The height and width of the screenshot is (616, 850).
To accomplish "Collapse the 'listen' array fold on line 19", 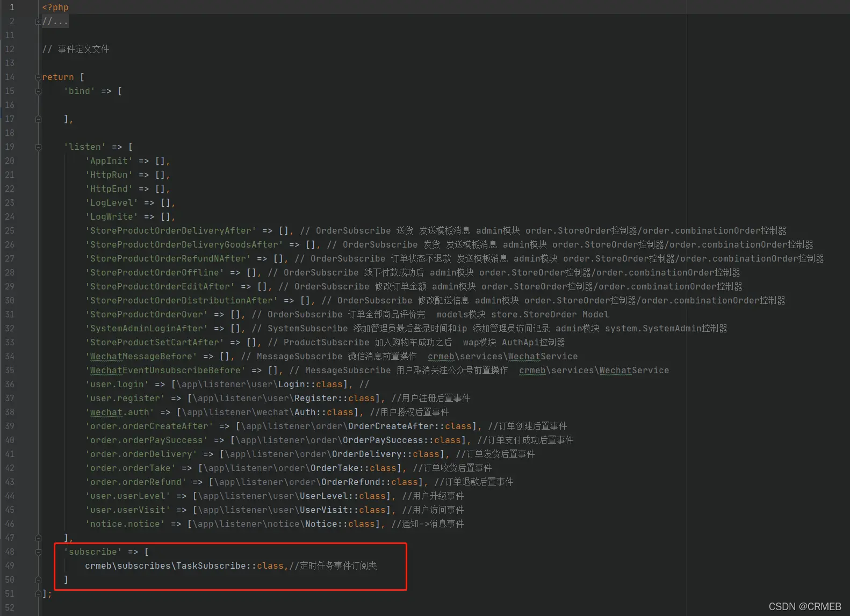I will [38, 147].
